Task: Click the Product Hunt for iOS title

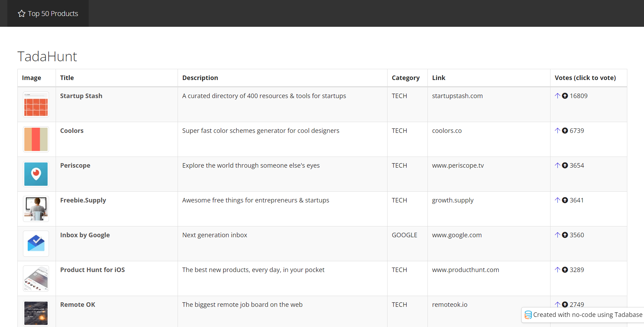Action: [92, 270]
